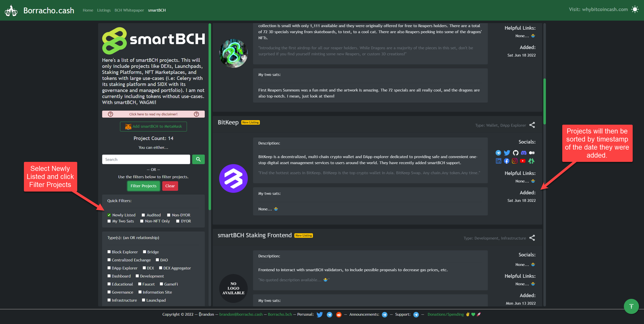644x324 pixels.
Task: Open the Listings nav item
Action: pyautogui.click(x=104, y=10)
